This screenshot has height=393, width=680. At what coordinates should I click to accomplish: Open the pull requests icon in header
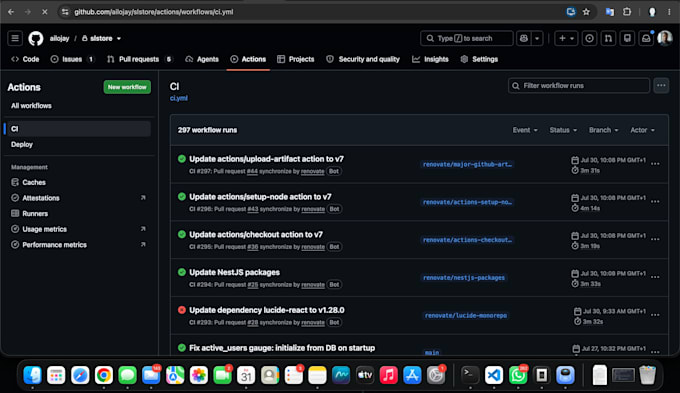(608, 38)
